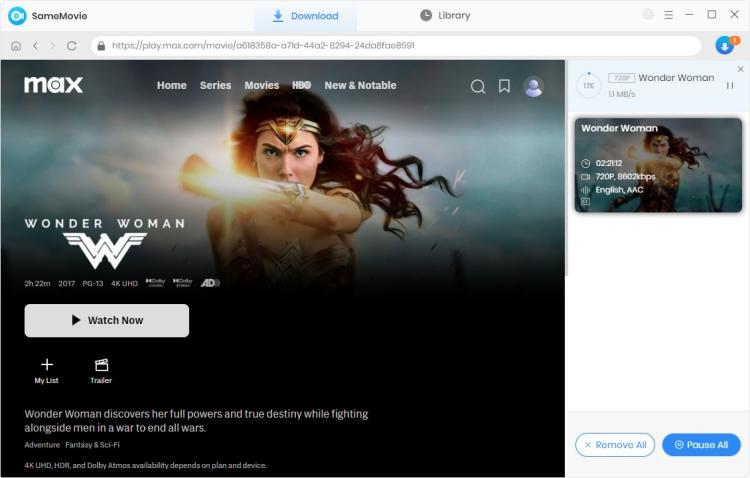750x478 pixels.
Task: Go to browser home icon
Action: point(16,46)
